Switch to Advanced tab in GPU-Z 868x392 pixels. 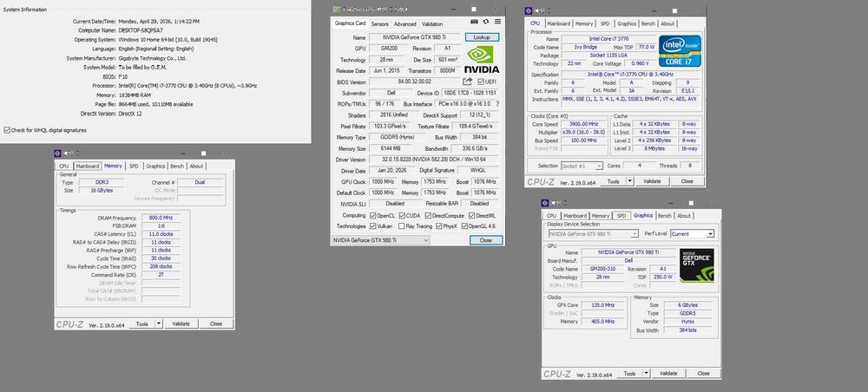coord(404,23)
